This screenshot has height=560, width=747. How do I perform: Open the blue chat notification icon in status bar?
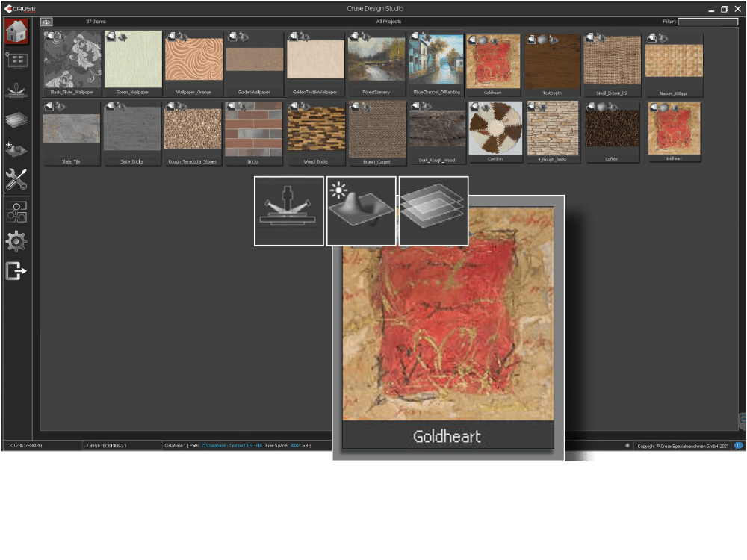tap(739, 446)
